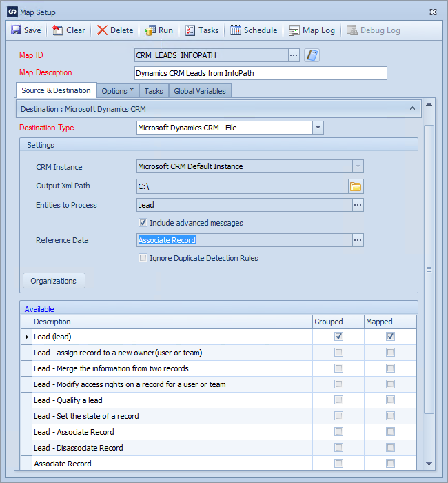Check Grouped for Modify access rights row

pos(339,384)
